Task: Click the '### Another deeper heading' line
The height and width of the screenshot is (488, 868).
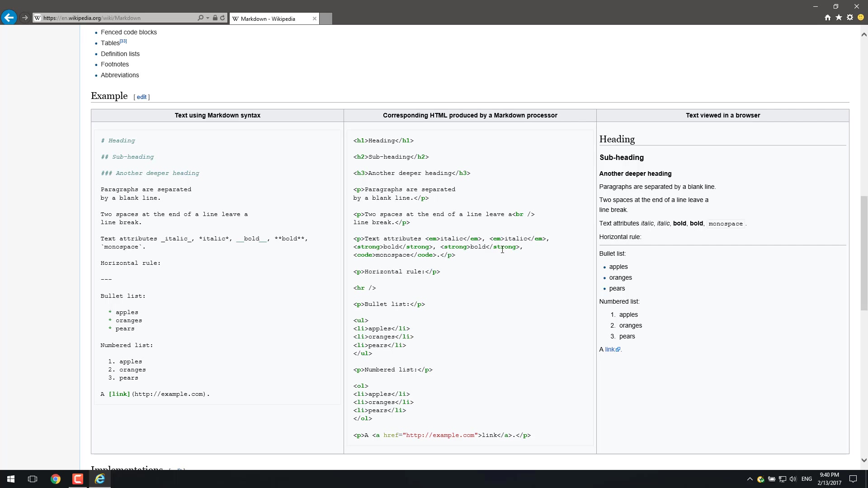Action: pyautogui.click(x=150, y=173)
